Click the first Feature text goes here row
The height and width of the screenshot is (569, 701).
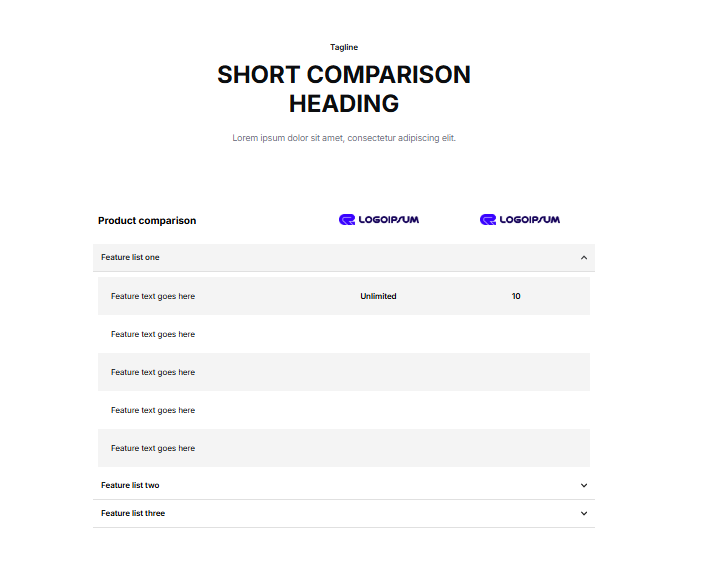pyautogui.click(x=153, y=297)
